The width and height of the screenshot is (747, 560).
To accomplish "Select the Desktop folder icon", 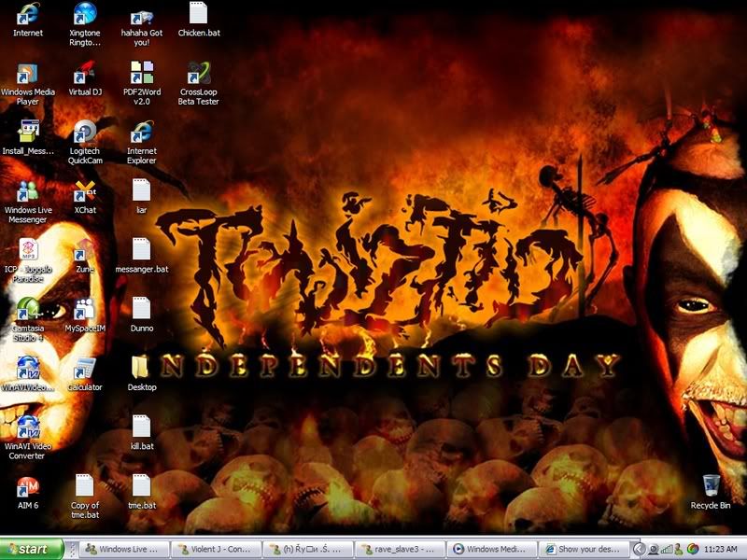I will coord(140,368).
